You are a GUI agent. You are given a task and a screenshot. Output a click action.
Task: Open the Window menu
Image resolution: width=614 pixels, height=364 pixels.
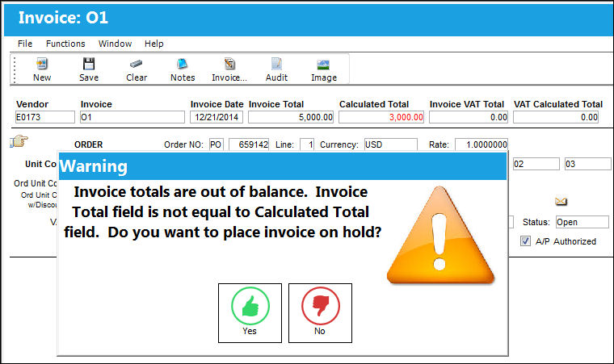pyautogui.click(x=115, y=44)
